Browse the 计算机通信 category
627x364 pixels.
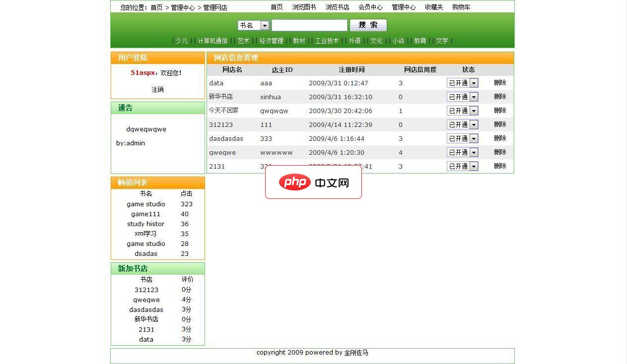[x=212, y=41]
